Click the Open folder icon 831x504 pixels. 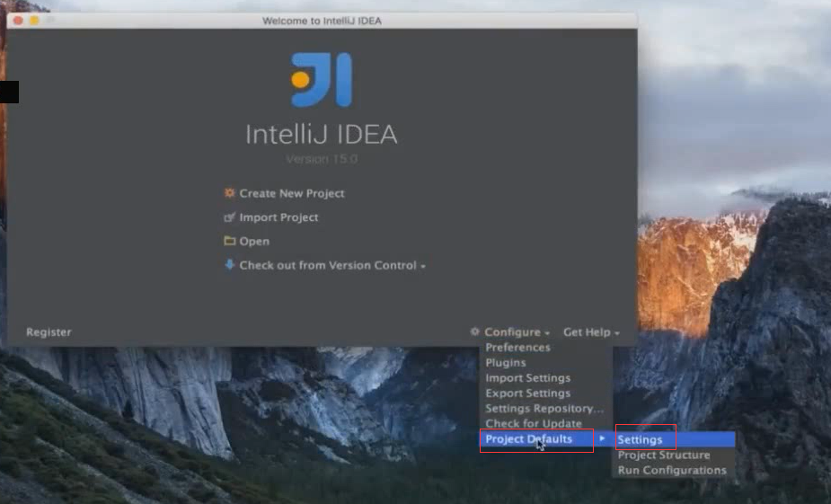pos(229,241)
